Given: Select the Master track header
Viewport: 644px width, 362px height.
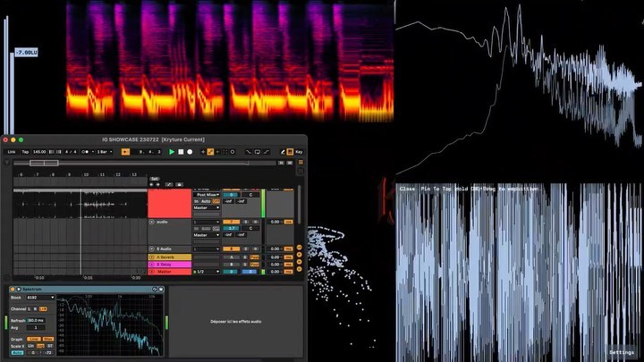Looking at the screenshot, I should coord(169,271).
